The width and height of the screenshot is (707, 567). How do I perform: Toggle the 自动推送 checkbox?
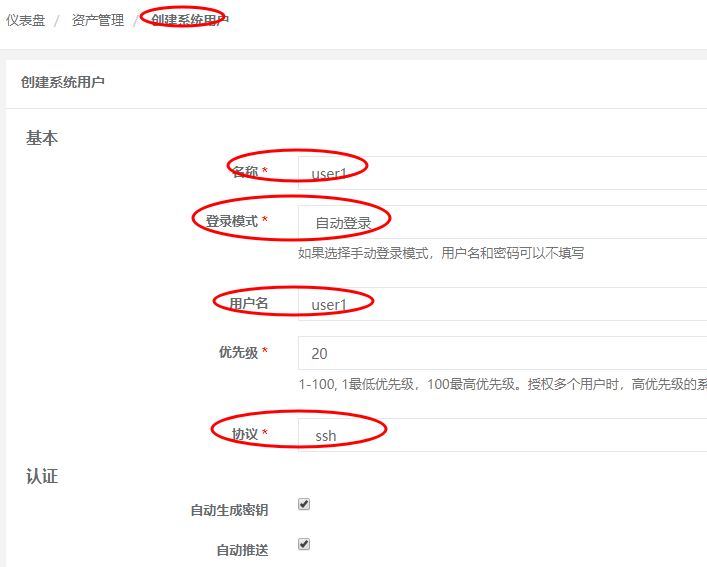pyautogui.click(x=304, y=544)
